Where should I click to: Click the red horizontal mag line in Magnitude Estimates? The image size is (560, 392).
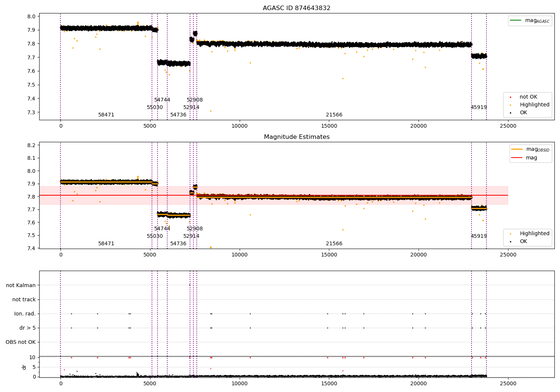[x=274, y=195]
